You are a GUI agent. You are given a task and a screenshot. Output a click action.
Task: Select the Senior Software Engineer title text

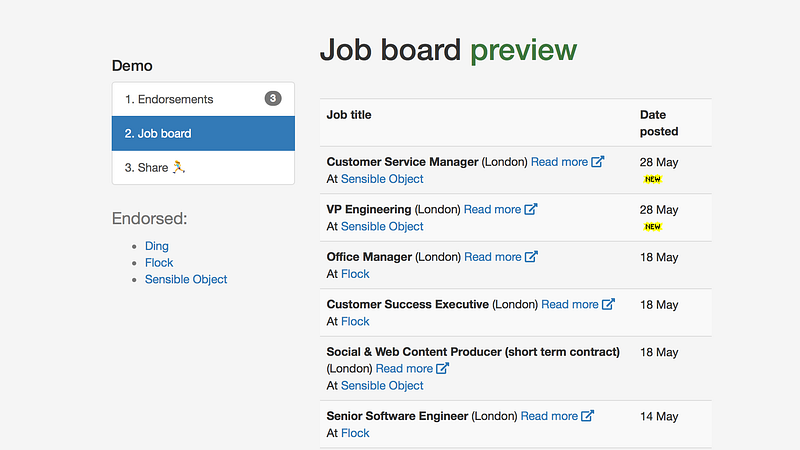pos(397,416)
